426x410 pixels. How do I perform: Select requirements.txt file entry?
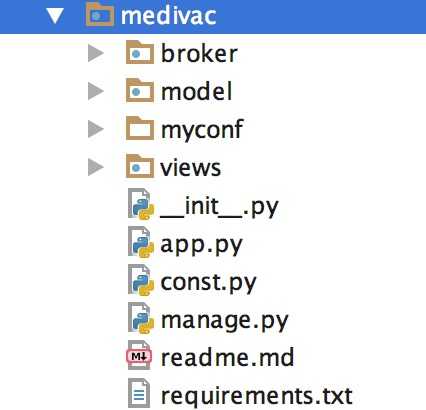pos(257,396)
